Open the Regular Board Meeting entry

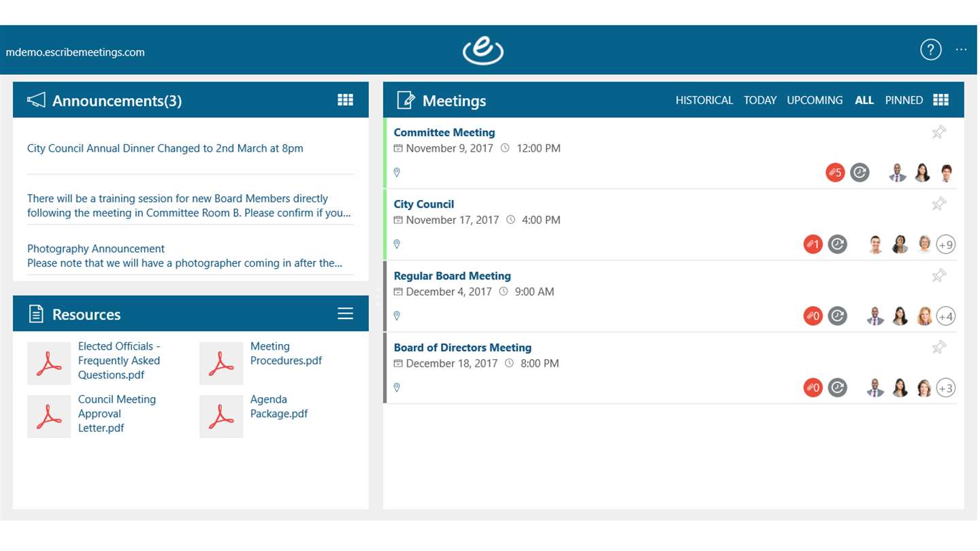[x=452, y=275]
